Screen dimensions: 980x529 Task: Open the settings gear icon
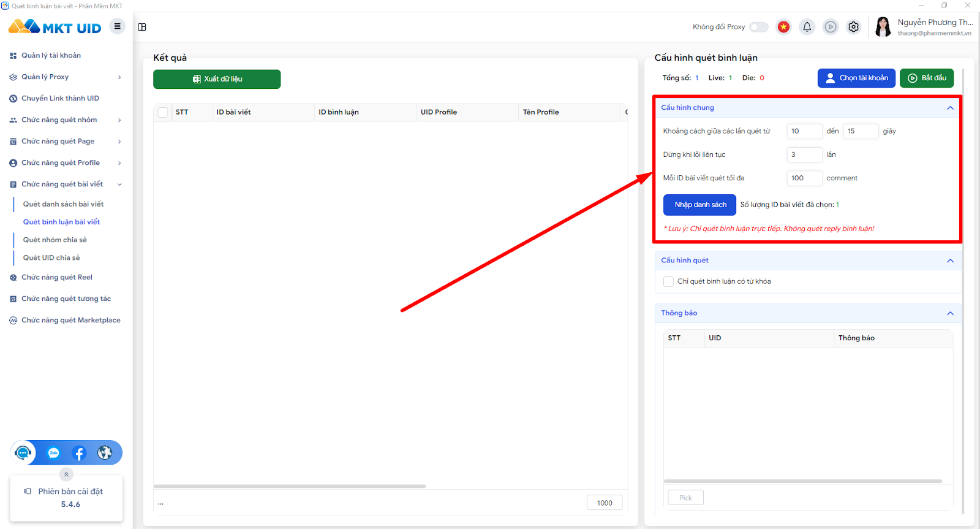pyautogui.click(x=853, y=27)
